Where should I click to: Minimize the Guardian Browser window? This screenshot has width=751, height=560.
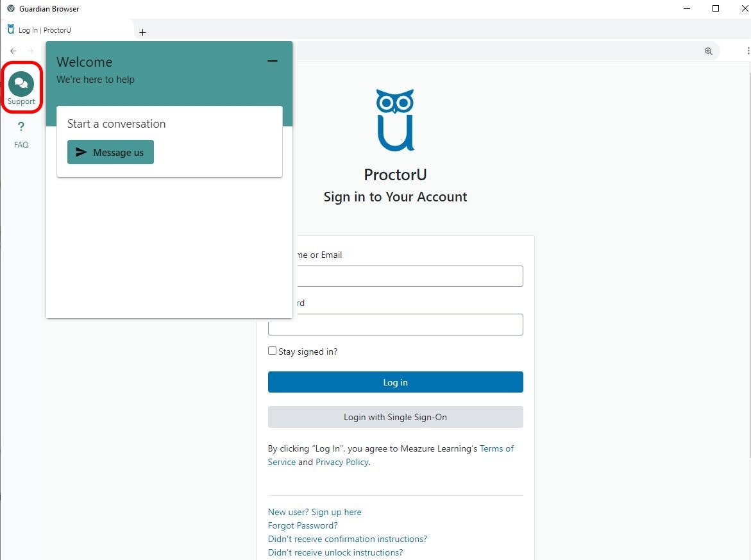(687, 8)
